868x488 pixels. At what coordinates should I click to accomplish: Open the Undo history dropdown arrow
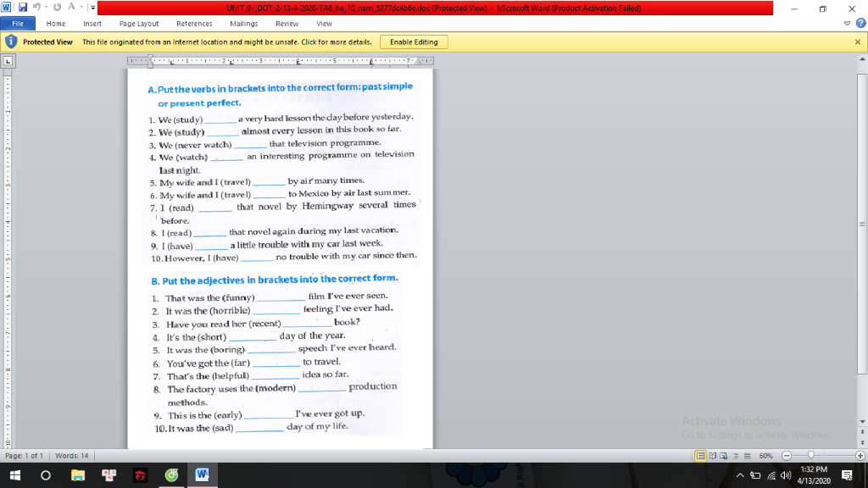point(46,7)
